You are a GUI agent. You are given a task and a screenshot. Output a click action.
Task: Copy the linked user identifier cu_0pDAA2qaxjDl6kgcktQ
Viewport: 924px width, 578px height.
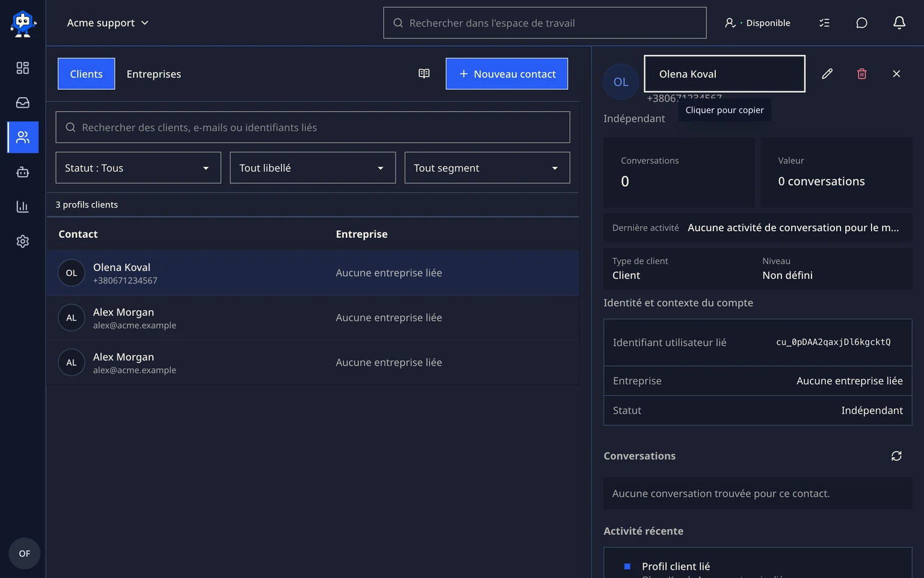pyautogui.click(x=833, y=342)
